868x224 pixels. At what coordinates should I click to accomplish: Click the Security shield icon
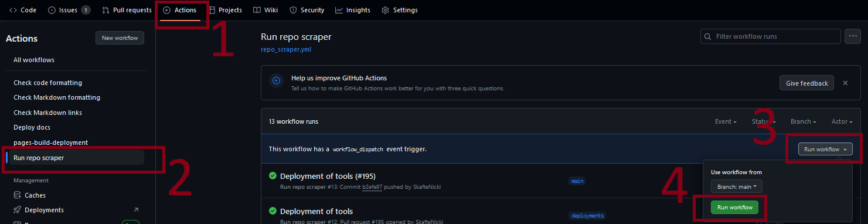(293, 10)
